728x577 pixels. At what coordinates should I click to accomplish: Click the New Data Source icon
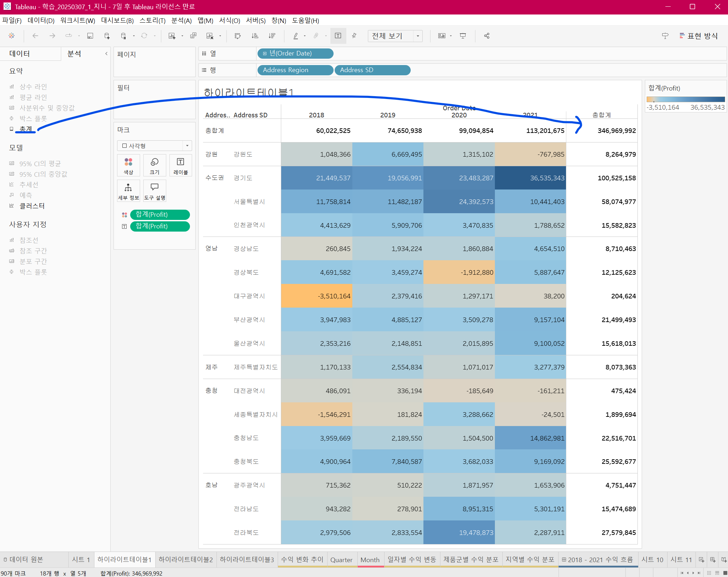107,36
